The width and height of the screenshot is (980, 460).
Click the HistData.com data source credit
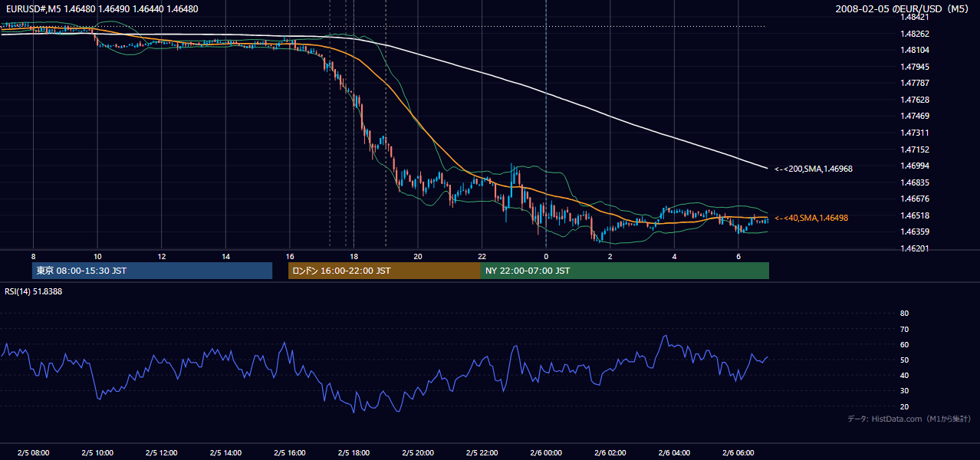click(909, 419)
